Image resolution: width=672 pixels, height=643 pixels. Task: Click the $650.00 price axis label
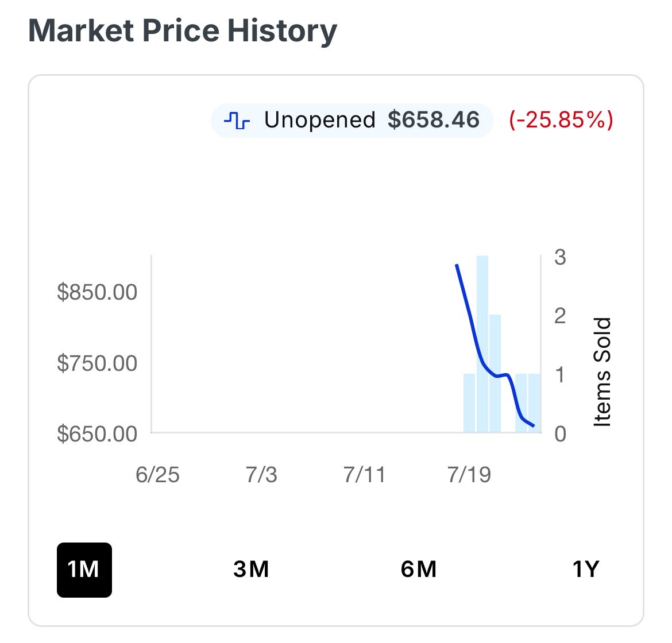(97, 434)
